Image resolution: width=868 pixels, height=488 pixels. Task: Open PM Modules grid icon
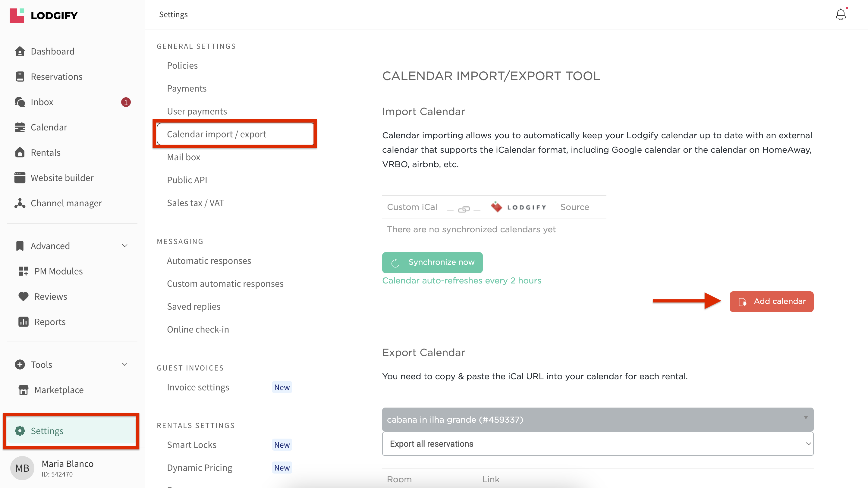[x=23, y=271]
